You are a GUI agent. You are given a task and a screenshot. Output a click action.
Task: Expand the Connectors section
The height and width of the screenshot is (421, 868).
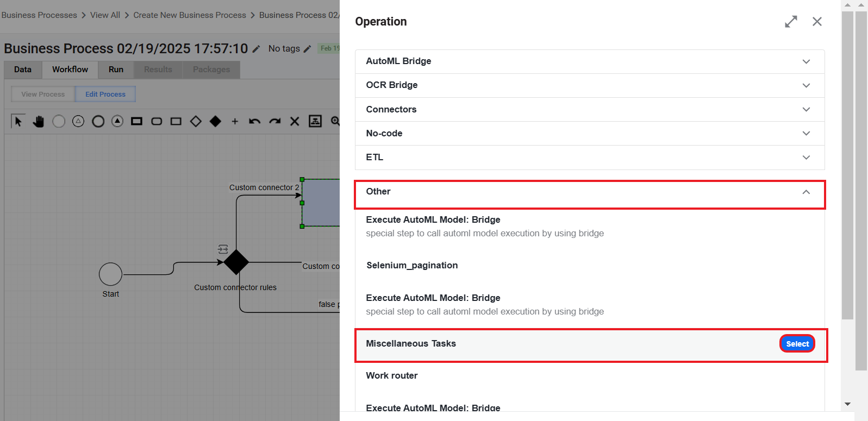click(x=590, y=109)
